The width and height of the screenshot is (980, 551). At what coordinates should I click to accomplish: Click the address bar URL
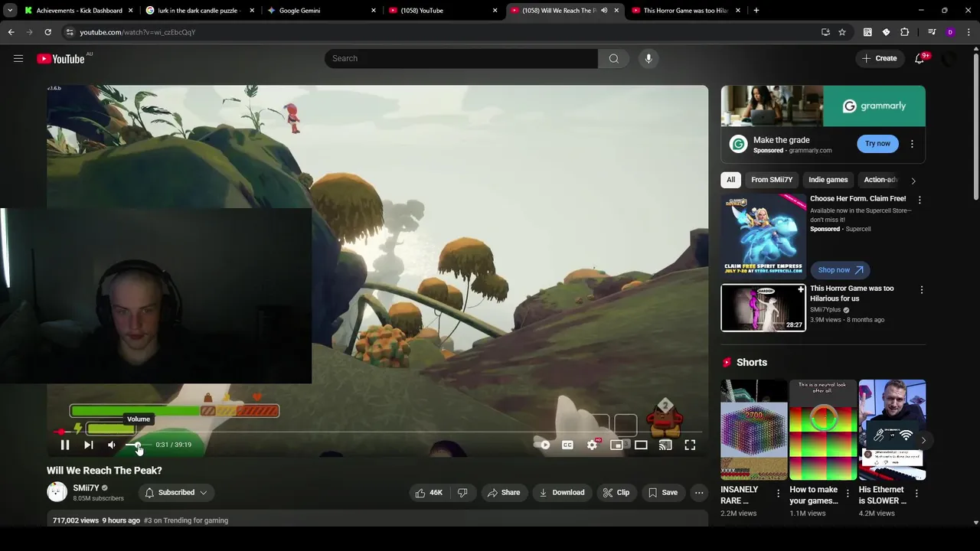pyautogui.click(x=138, y=32)
